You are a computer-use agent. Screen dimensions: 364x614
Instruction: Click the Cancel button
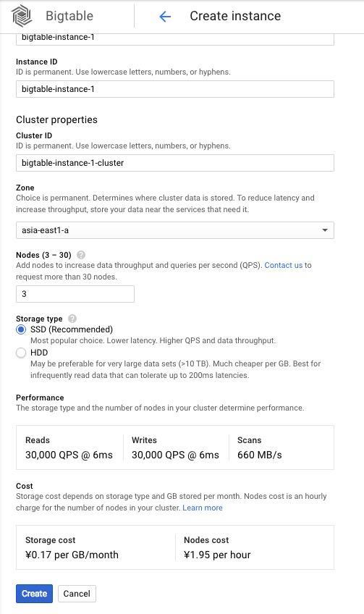point(77,594)
